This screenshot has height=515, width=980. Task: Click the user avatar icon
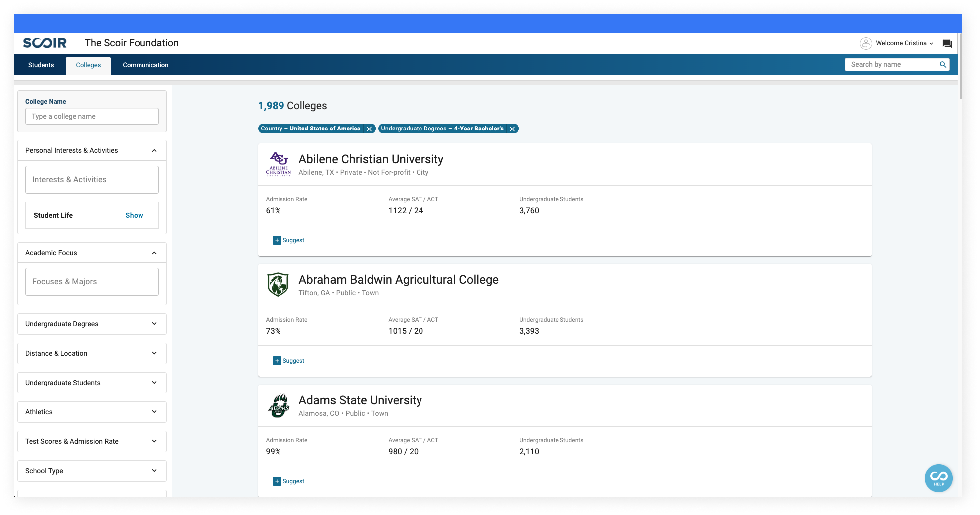(866, 43)
